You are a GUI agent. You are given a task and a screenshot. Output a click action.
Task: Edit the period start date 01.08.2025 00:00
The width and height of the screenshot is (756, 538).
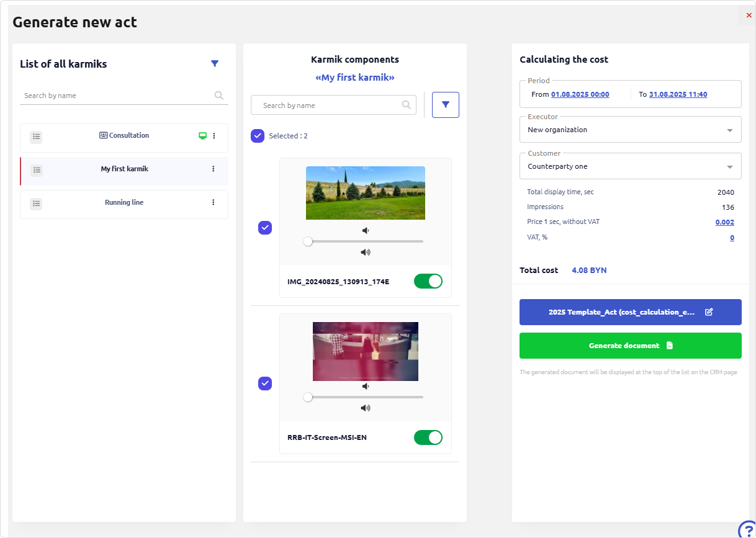click(x=580, y=94)
